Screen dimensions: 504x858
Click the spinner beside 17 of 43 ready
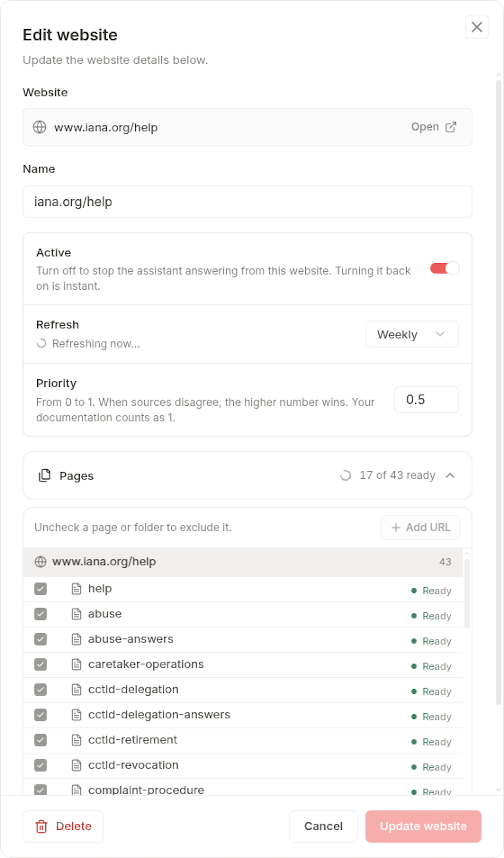345,475
